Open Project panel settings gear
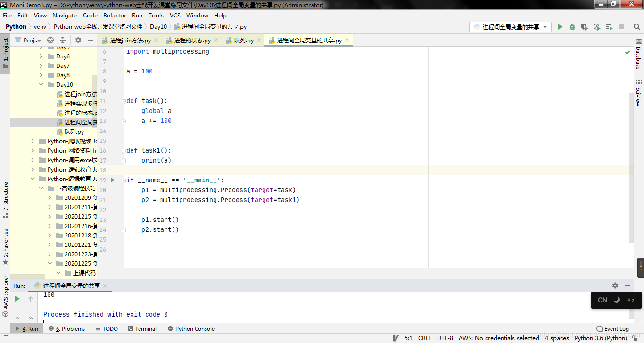644x343 pixels. (78, 40)
